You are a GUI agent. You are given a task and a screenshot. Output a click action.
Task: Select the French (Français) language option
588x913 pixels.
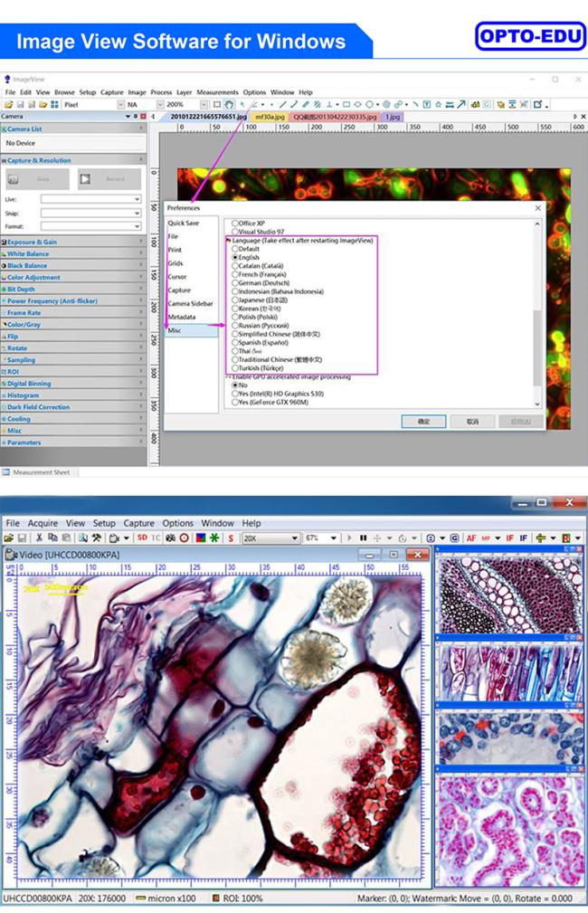(236, 274)
